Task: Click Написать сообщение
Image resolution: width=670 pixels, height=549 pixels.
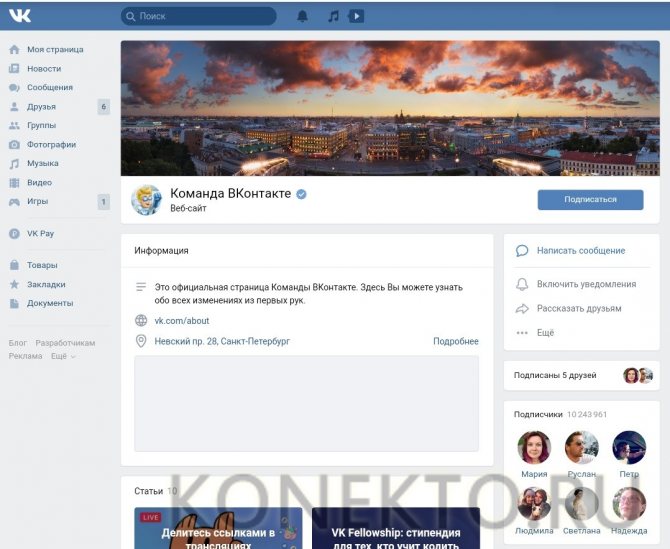Action: click(x=581, y=250)
